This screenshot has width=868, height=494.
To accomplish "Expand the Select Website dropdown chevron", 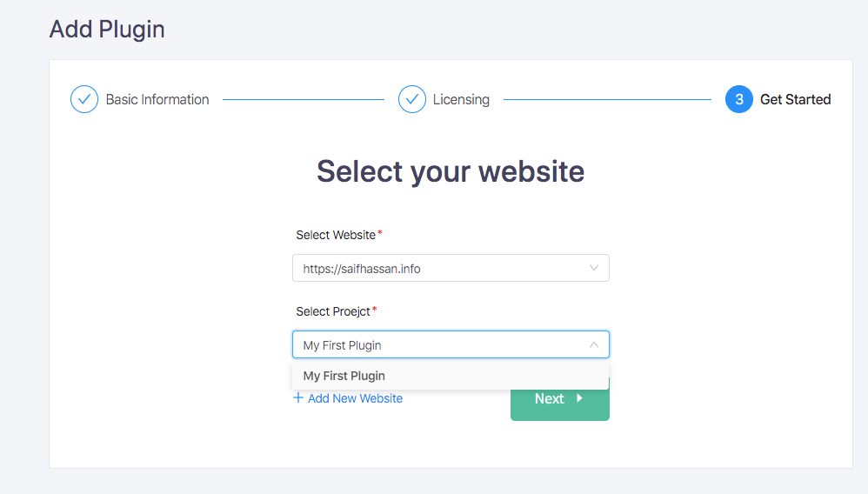I will click(x=594, y=268).
